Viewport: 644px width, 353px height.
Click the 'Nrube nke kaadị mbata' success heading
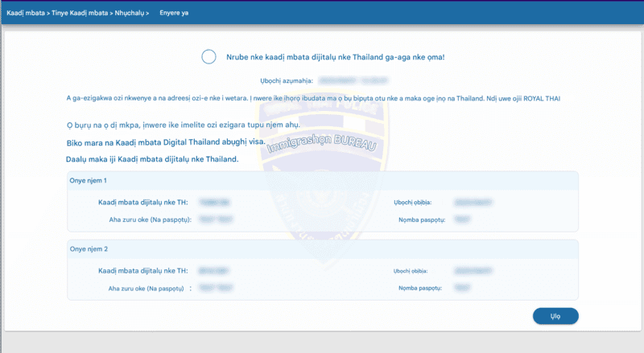click(x=333, y=57)
